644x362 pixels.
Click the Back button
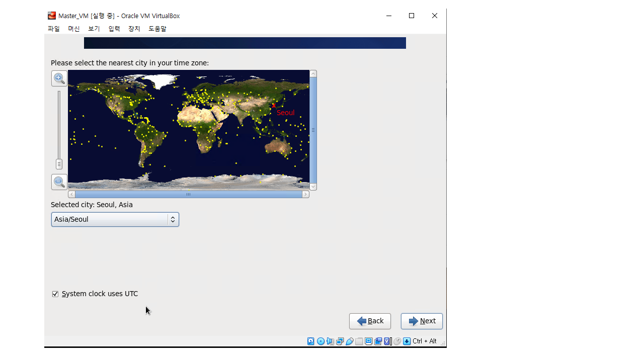point(370,321)
